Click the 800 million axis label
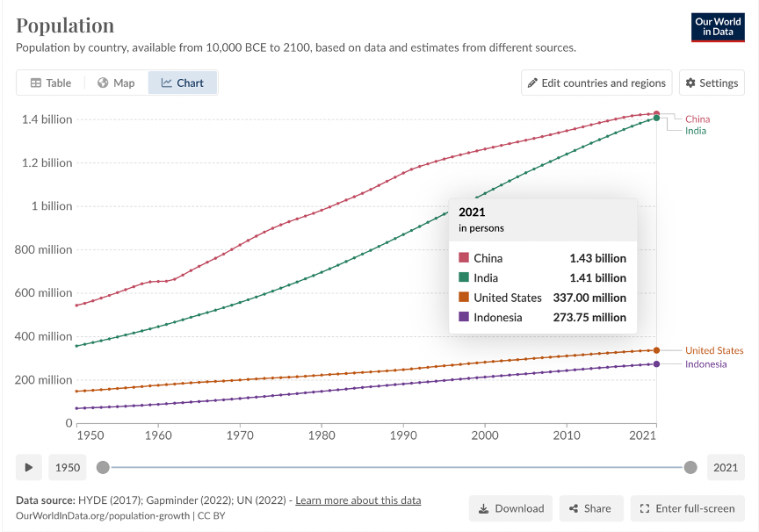759x532 pixels. (x=43, y=249)
